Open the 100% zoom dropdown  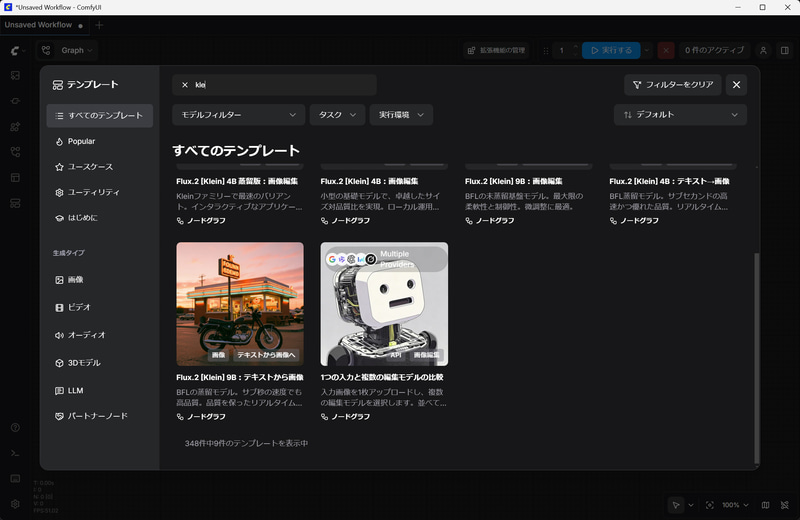(x=735, y=505)
